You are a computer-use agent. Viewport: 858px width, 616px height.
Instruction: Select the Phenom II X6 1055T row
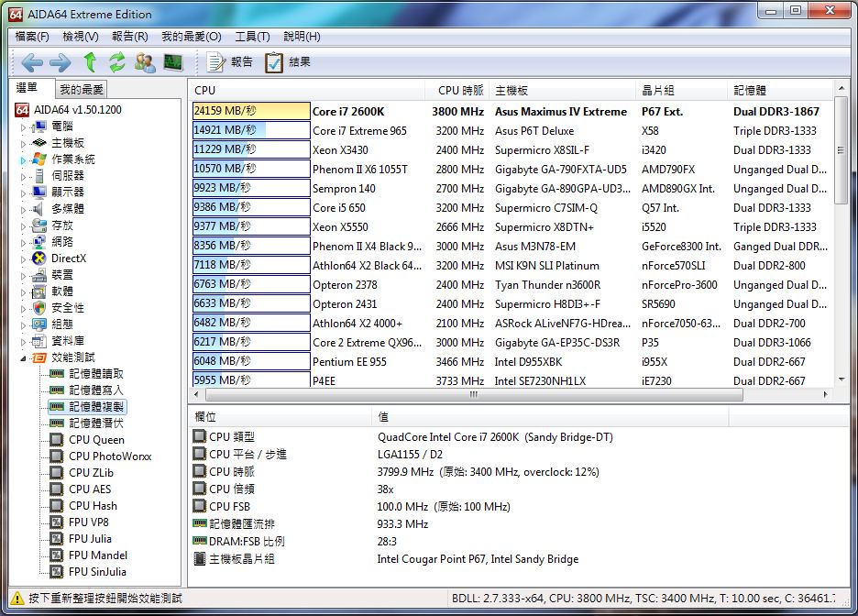[x=511, y=169]
